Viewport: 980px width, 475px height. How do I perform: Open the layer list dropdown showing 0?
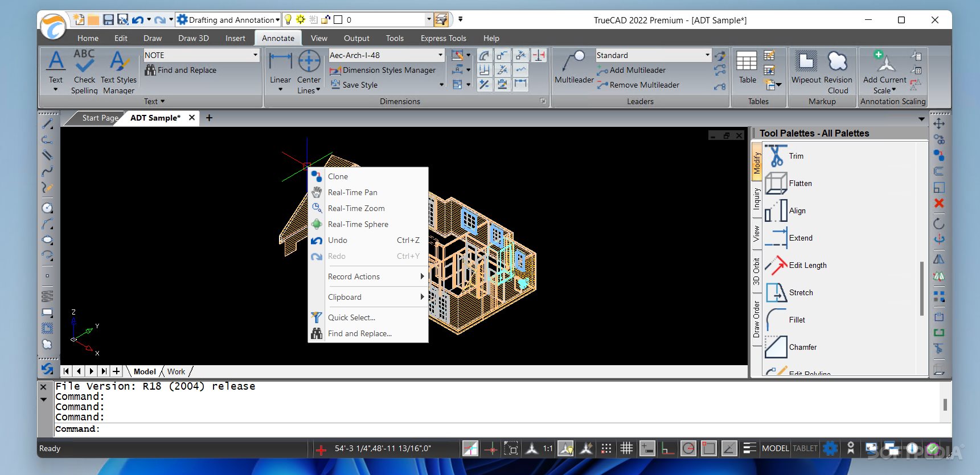click(429, 20)
